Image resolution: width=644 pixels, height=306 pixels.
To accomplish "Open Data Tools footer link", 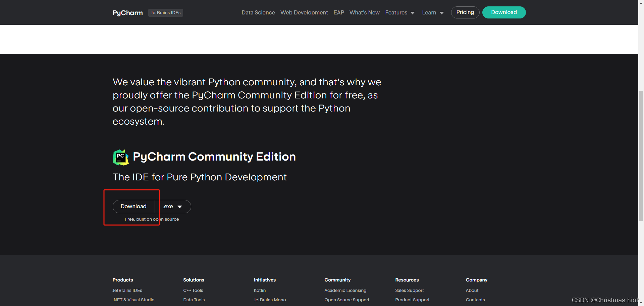I will (194, 300).
